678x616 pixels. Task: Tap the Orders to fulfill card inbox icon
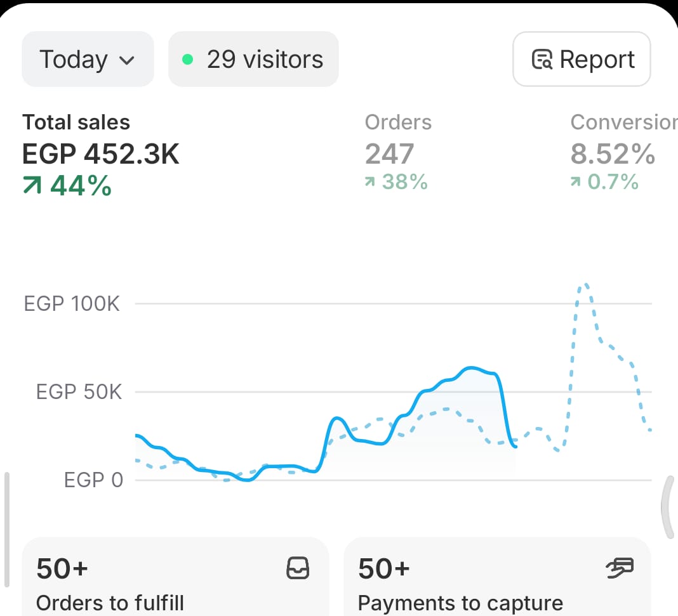pyautogui.click(x=298, y=568)
